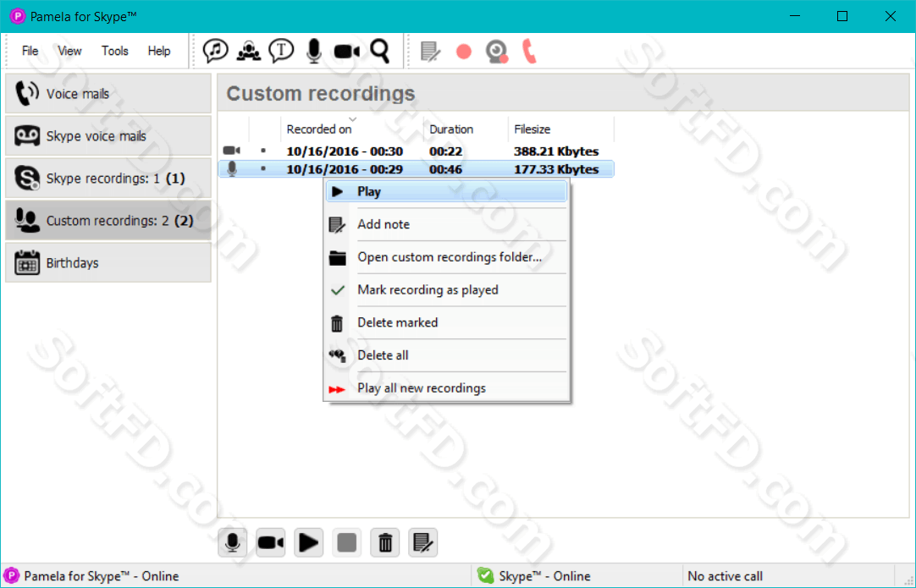This screenshot has width=916, height=588.
Task: Open the Skype recordings sidebar section
Action: pyautogui.click(x=108, y=179)
